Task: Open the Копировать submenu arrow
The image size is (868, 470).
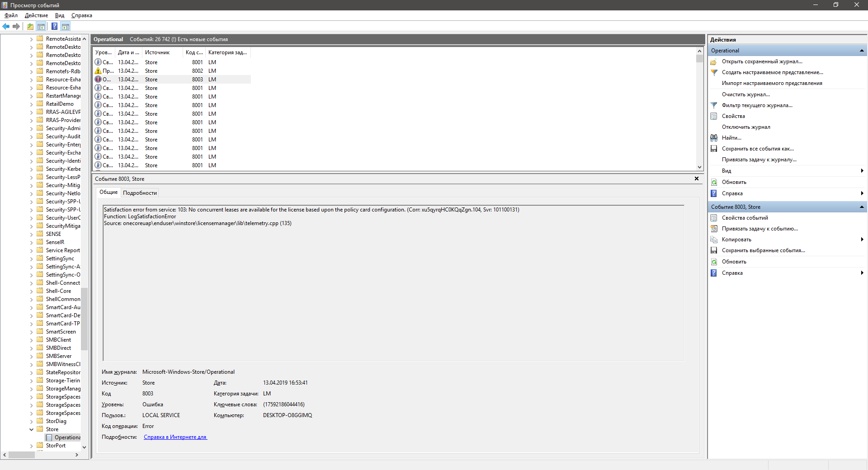Action: coord(862,240)
